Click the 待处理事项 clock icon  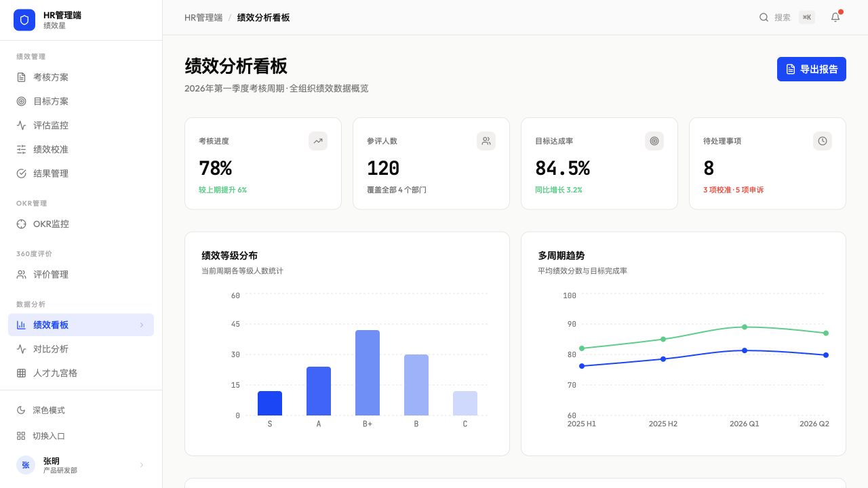coord(823,141)
